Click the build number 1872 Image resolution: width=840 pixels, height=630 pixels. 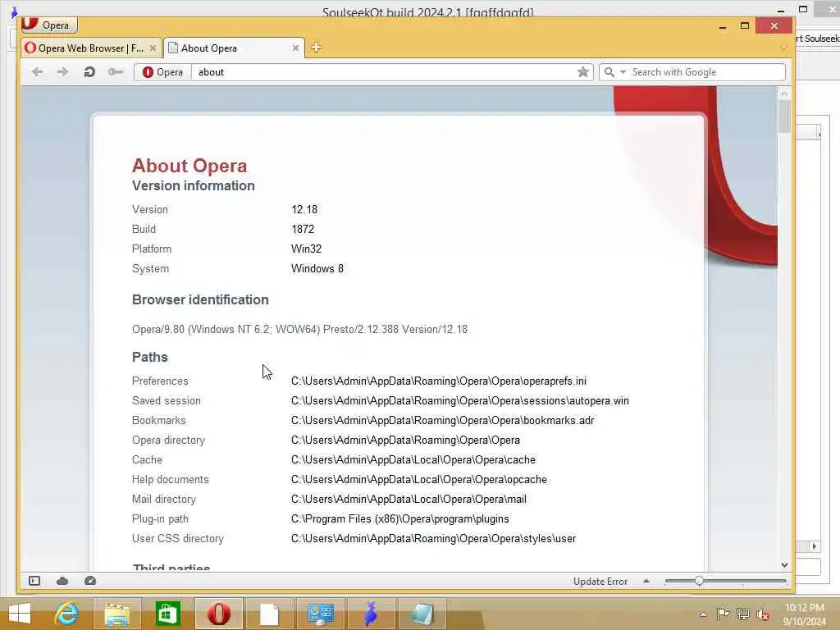pos(303,230)
